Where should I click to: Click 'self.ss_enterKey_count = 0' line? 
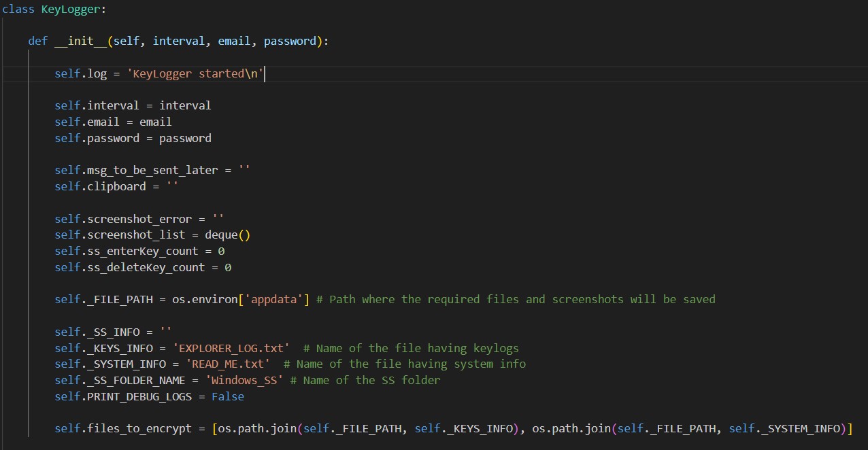click(139, 251)
